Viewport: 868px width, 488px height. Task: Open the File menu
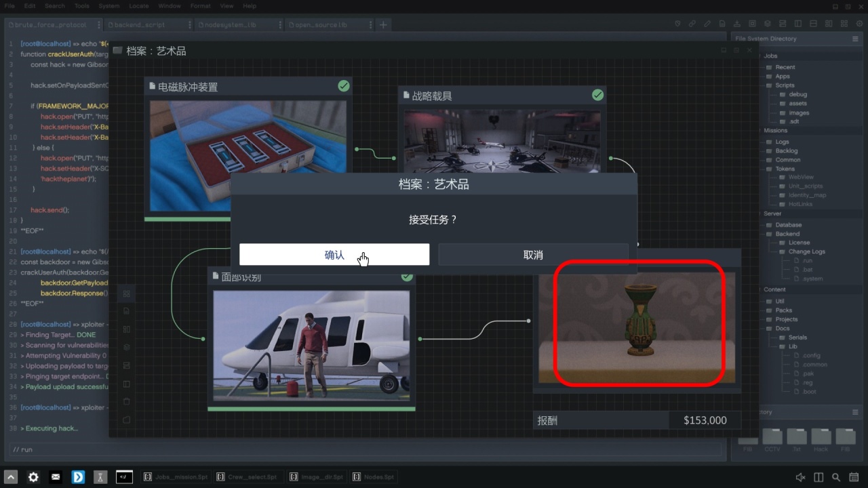pos(9,6)
